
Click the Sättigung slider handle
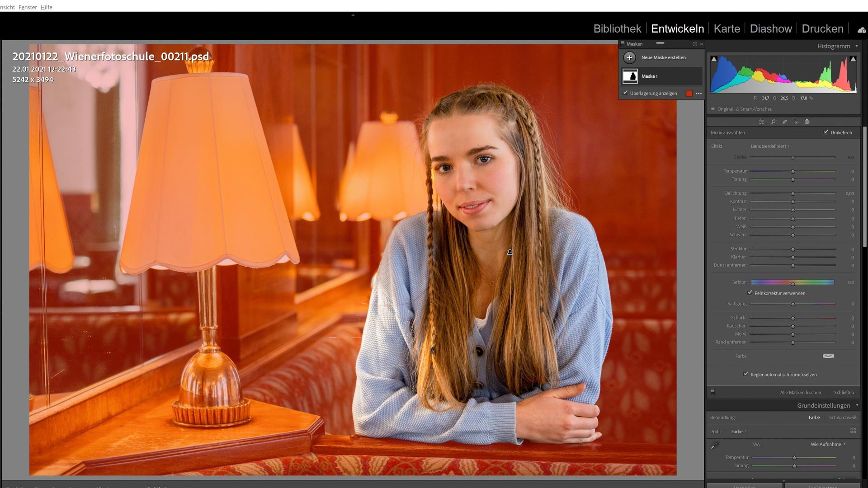[x=793, y=304]
